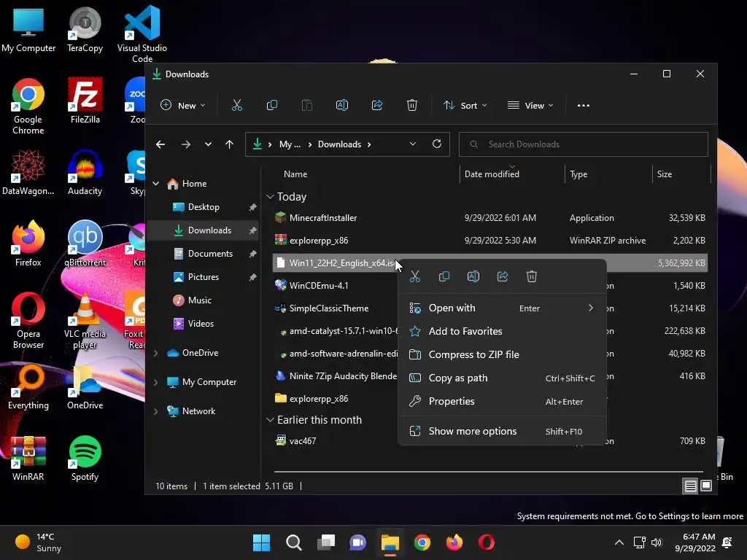Choose Add to Favorites

coord(502,332)
